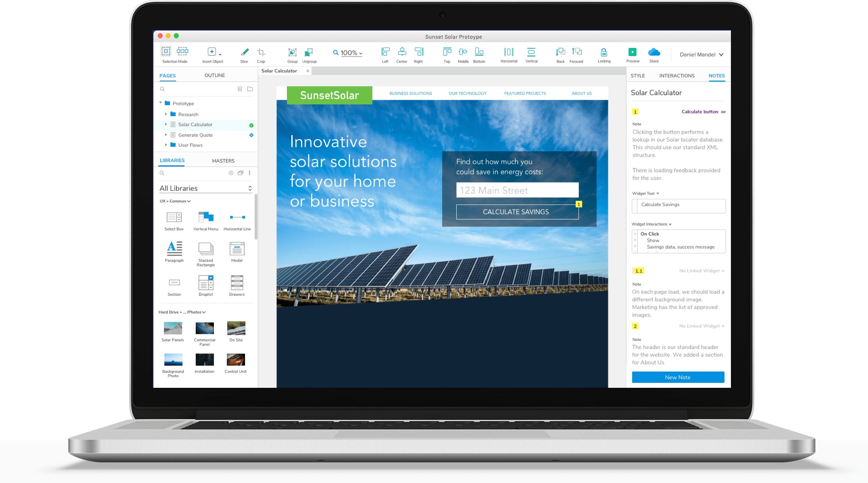The width and height of the screenshot is (868, 483).
Task: Click the Solar Panels photo thumbnail
Action: (x=173, y=328)
